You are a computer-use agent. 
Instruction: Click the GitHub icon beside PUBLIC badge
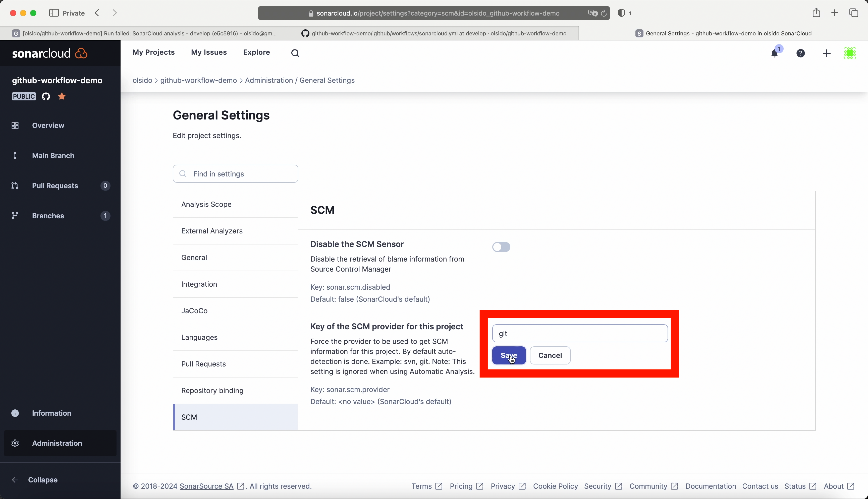coord(46,96)
